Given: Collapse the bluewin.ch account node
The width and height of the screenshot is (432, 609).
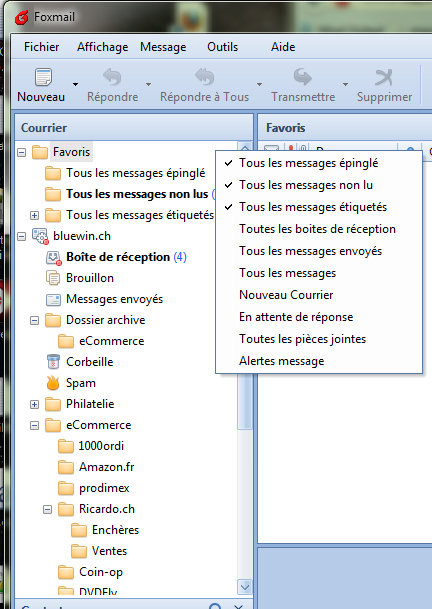Looking at the screenshot, I should point(22,236).
